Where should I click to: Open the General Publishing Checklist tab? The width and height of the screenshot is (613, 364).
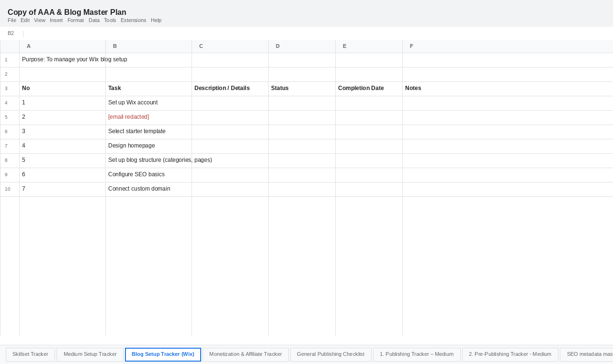point(330,354)
